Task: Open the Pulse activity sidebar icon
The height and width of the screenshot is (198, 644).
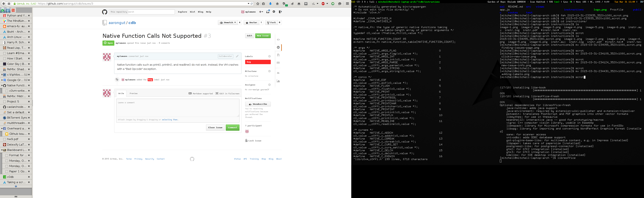Action: (278, 73)
